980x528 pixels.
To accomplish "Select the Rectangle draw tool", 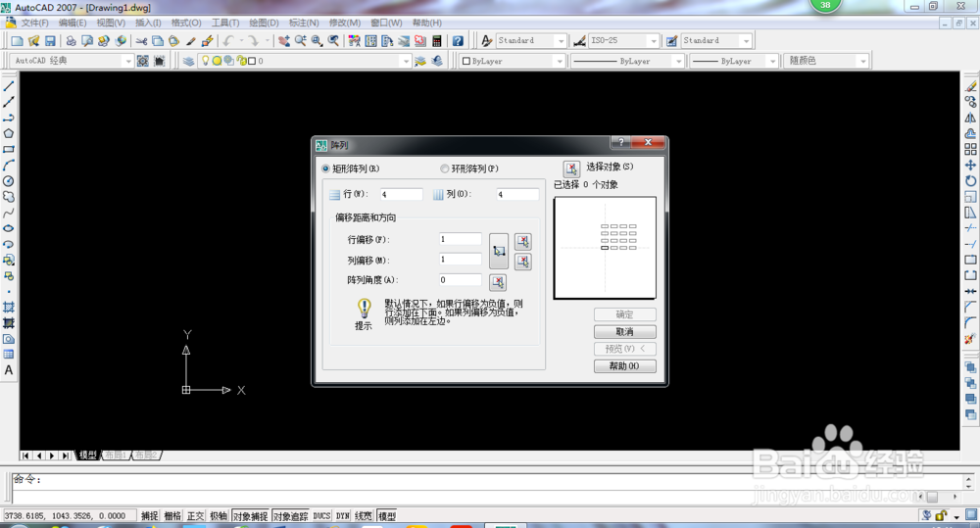I will click(x=9, y=149).
